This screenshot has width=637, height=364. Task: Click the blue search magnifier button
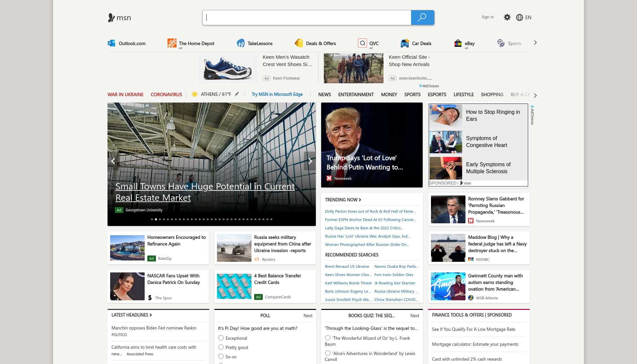click(x=422, y=18)
